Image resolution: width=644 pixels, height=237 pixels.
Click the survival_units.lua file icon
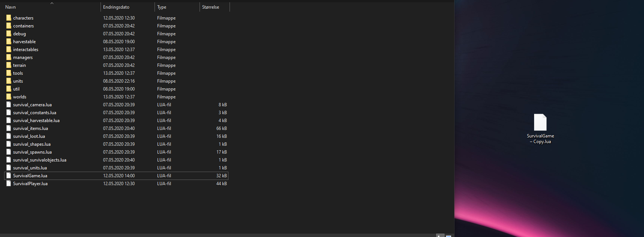[9, 168]
